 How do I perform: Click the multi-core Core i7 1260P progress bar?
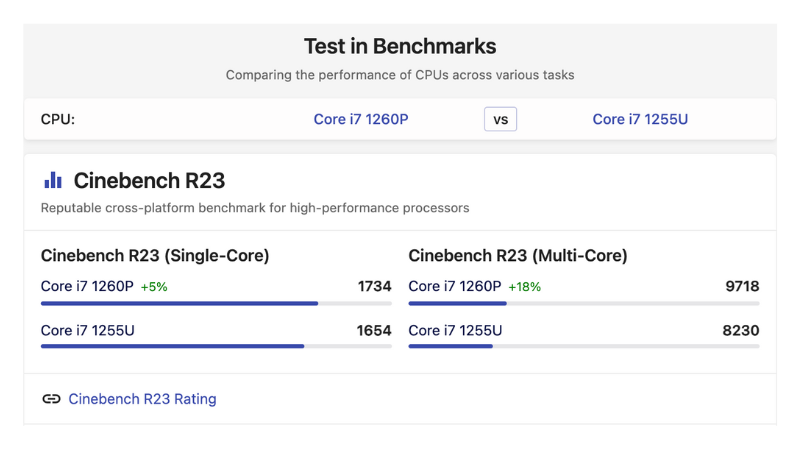point(584,303)
